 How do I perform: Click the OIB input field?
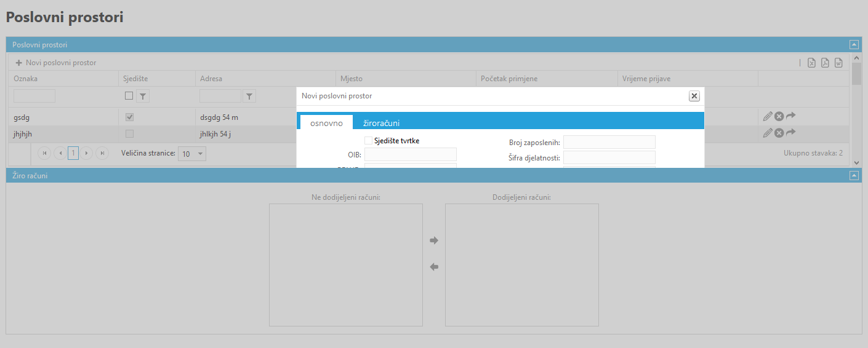click(411, 154)
